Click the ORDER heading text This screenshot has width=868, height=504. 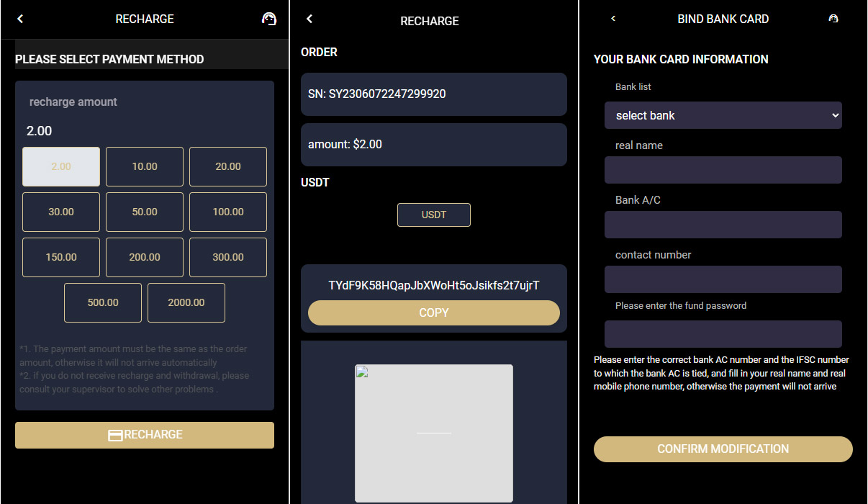(x=319, y=52)
